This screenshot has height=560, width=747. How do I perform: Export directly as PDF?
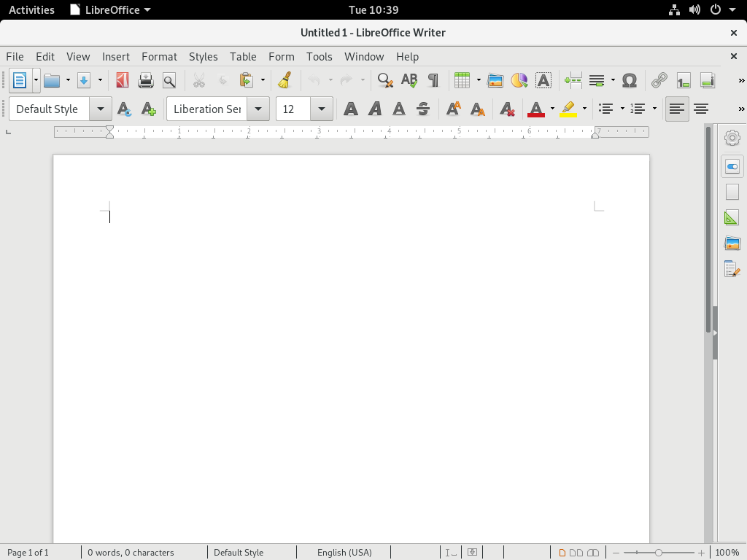(123, 80)
